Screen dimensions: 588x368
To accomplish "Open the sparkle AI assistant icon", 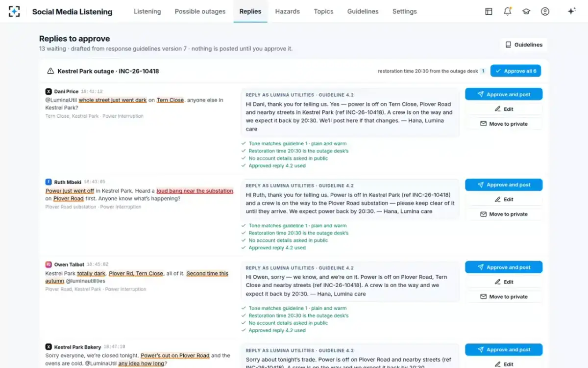I will tap(571, 11).
